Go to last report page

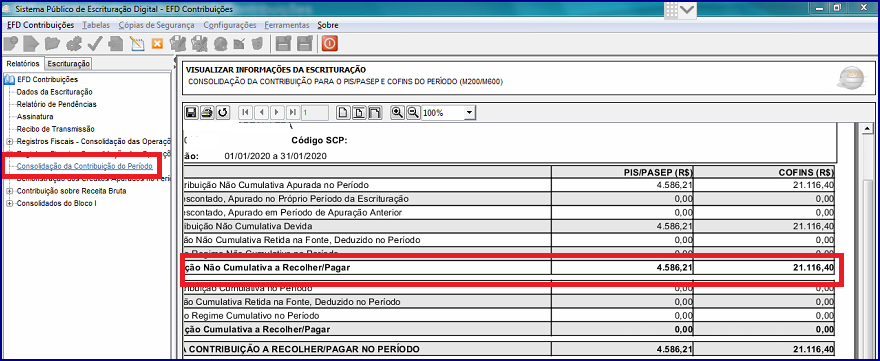coord(292,113)
